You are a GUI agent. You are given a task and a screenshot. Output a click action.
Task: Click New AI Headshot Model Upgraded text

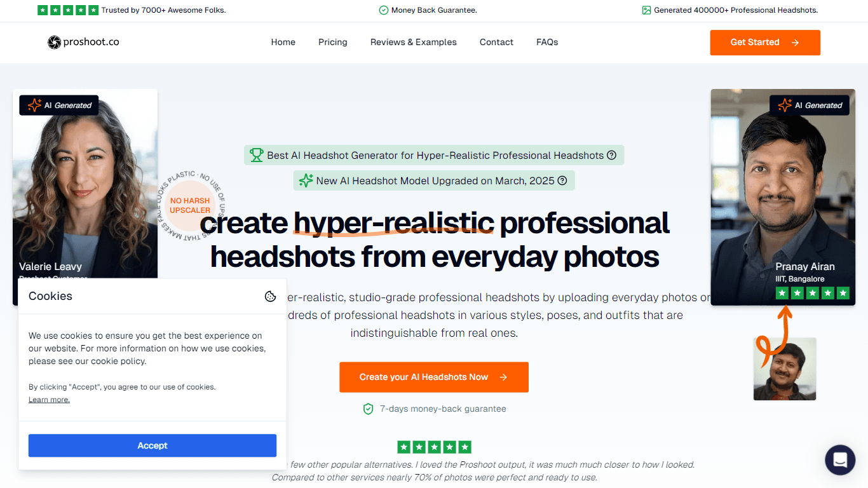(435, 180)
